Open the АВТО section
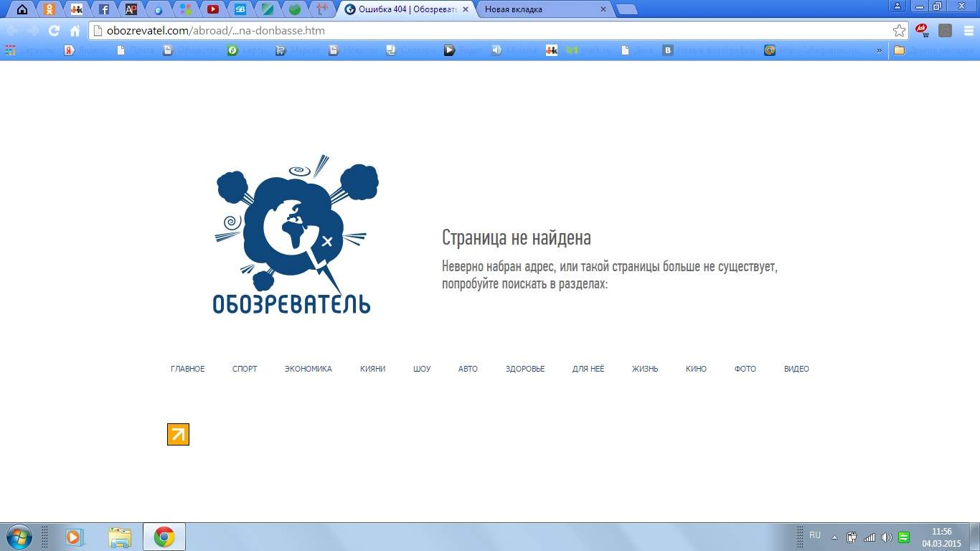 tap(468, 369)
